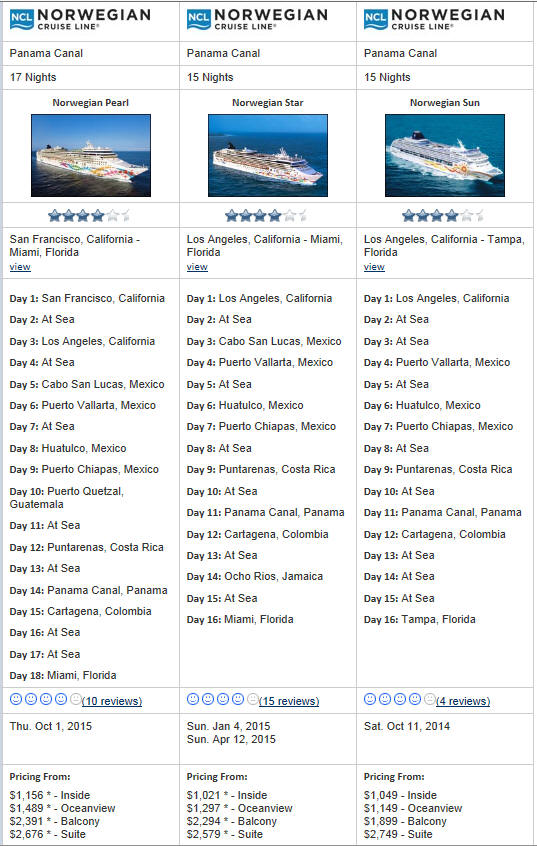The width and height of the screenshot is (537, 846).
Task: Open the 15 reviews link
Action: click(x=289, y=701)
